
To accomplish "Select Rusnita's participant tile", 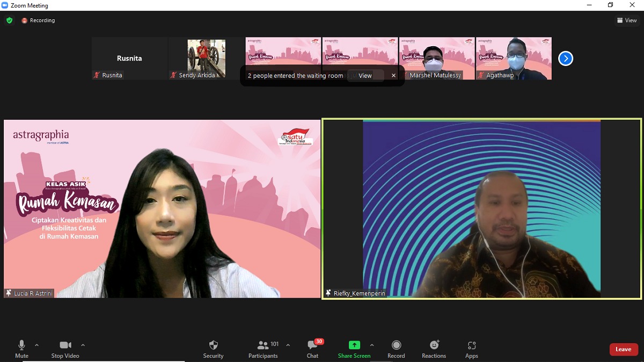I will pos(129,59).
